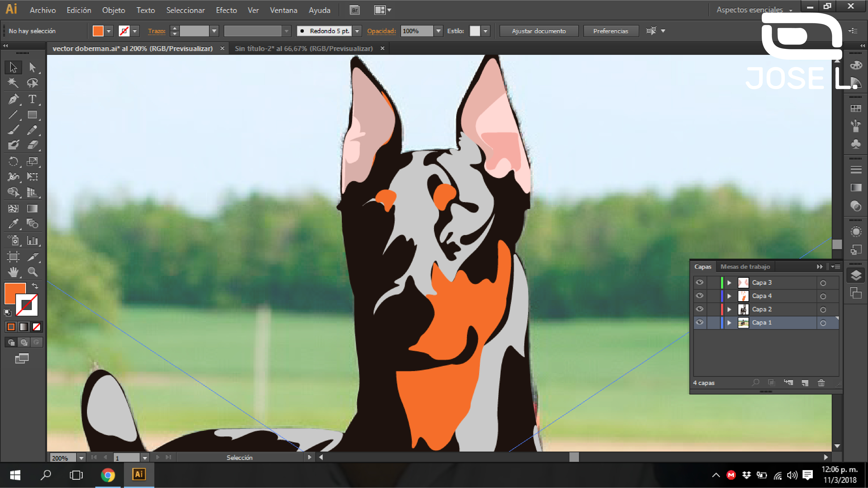Launch Chrome from the taskbar

click(108, 475)
